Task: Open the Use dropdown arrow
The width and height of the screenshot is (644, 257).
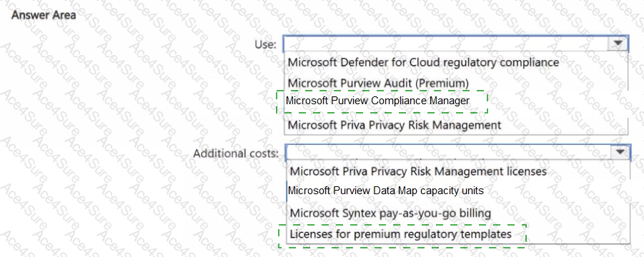Action: coord(618,44)
